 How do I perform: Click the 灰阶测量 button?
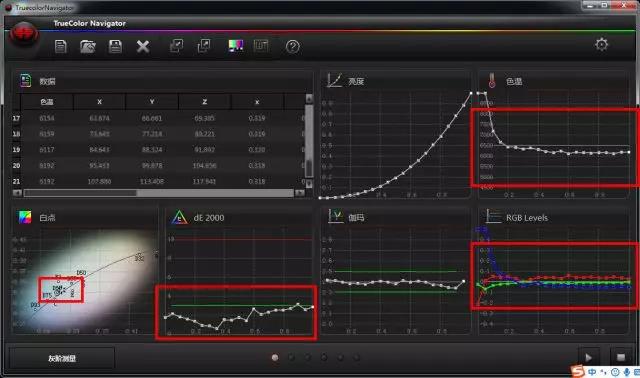pos(62,358)
